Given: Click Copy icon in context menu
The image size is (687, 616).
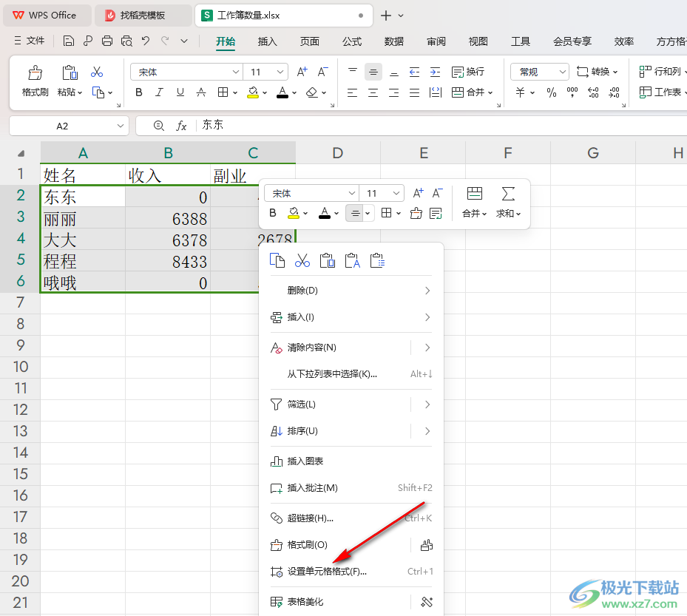Looking at the screenshot, I should (277, 261).
